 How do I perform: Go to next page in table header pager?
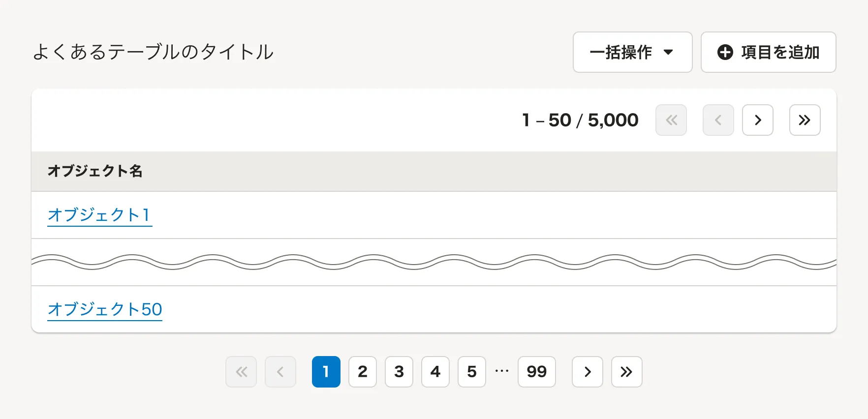tap(758, 120)
